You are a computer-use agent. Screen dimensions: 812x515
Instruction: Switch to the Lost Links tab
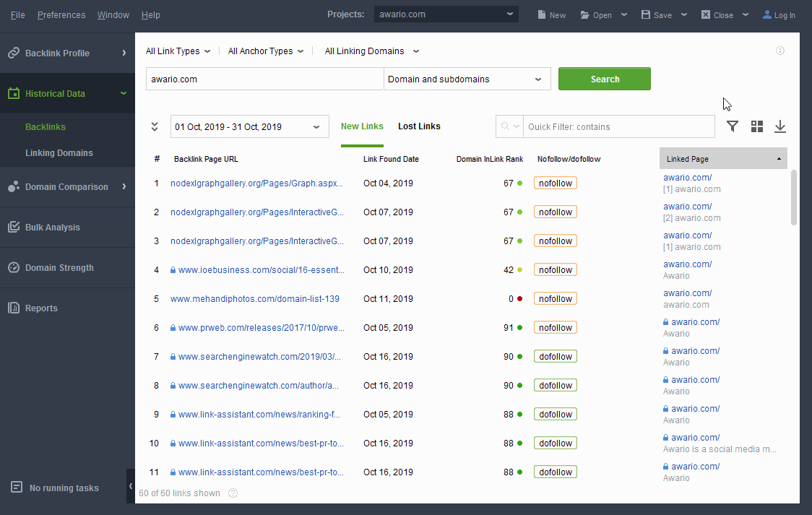pos(419,126)
